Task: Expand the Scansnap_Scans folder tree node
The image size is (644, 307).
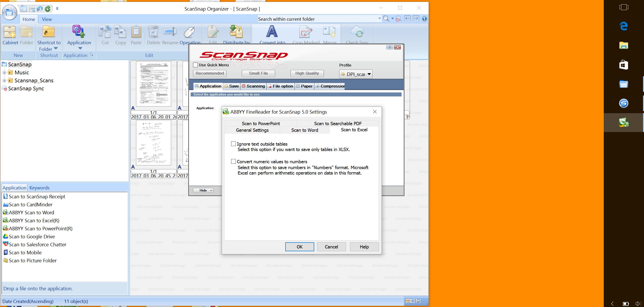Action: (4, 81)
